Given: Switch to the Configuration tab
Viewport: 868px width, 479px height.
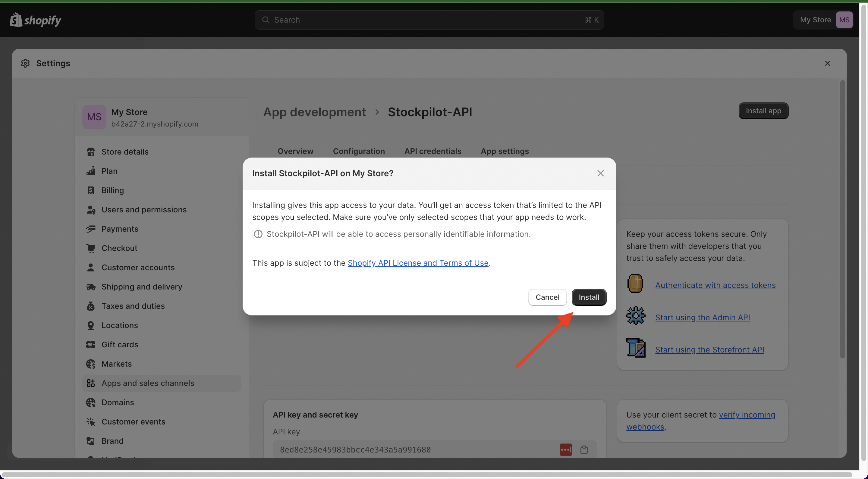Looking at the screenshot, I should click(359, 151).
